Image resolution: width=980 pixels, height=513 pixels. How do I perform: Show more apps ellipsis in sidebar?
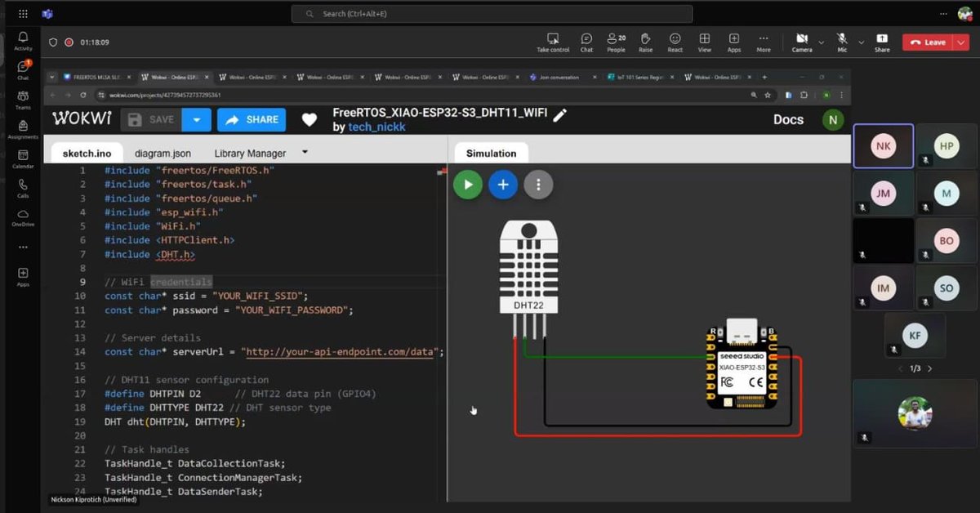(23, 247)
